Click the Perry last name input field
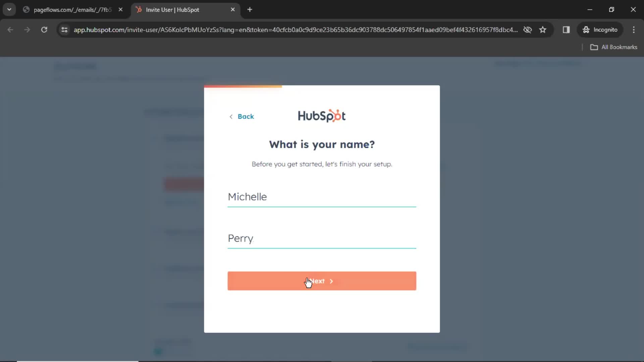644x362 pixels. pos(322,238)
